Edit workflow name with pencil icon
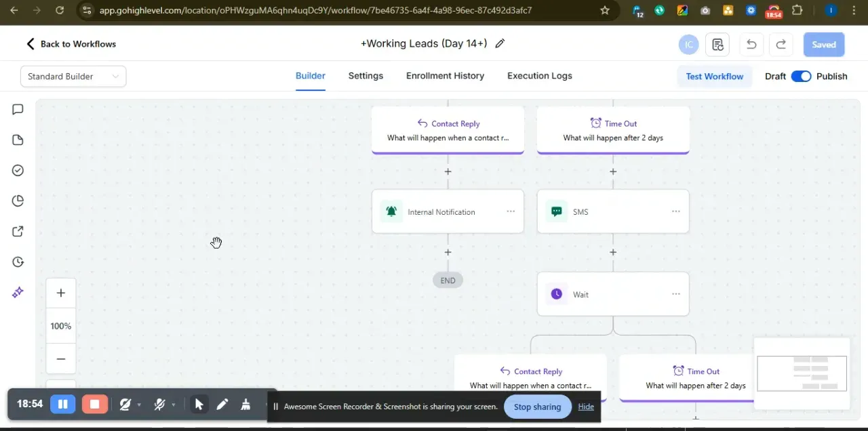 tap(500, 43)
